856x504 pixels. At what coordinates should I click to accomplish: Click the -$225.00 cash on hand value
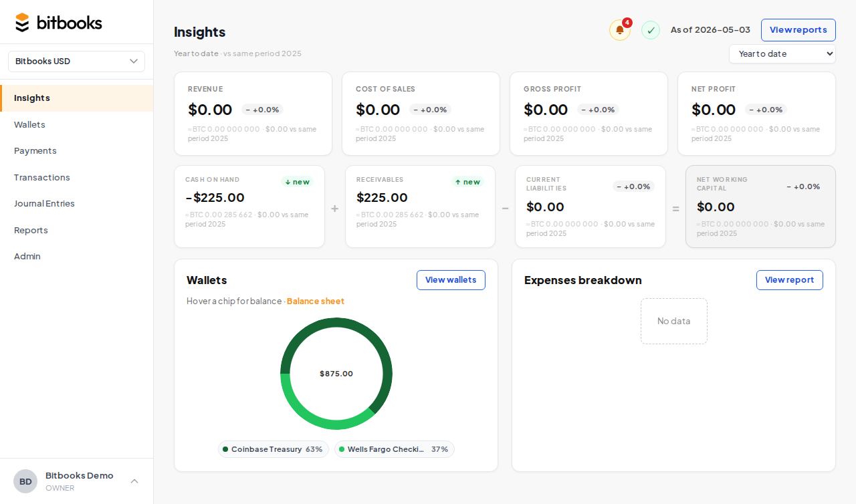[215, 198]
